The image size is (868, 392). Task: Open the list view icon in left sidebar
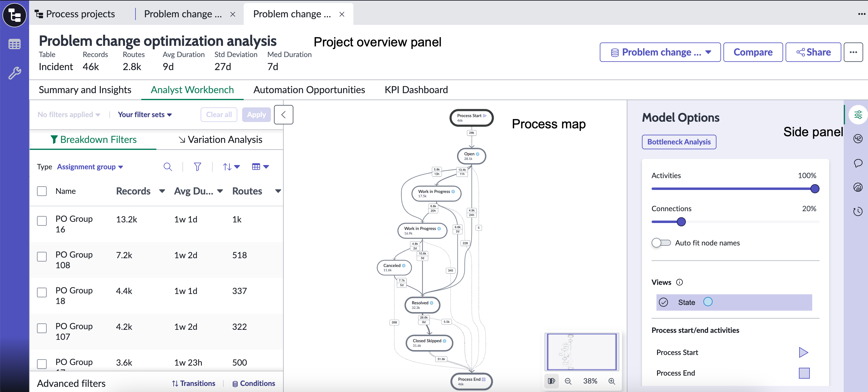point(15,44)
